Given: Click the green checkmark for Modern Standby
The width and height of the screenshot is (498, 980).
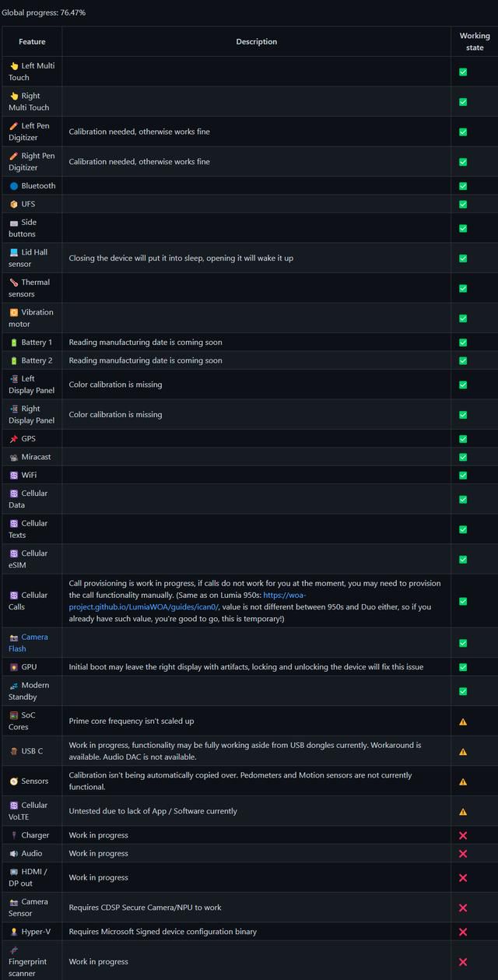Looking at the screenshot, I should coord(463,691).
